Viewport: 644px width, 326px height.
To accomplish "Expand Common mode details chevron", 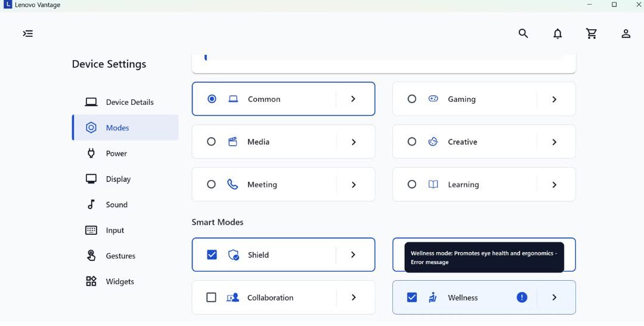I will point(353,99).
